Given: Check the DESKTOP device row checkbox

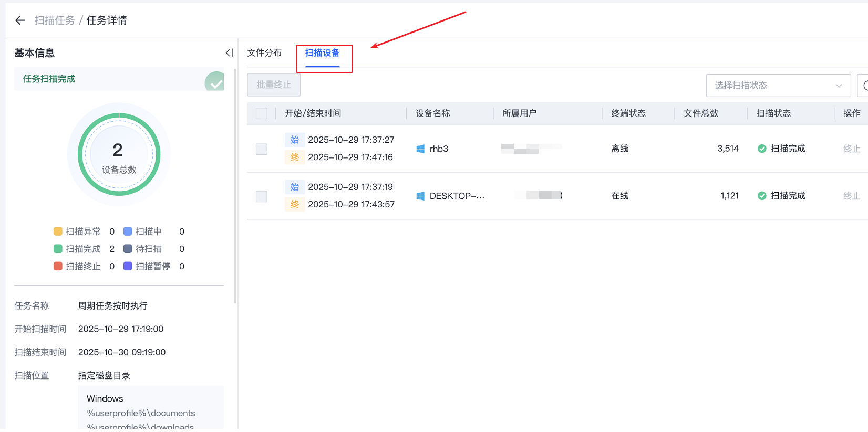Looking at the screenshot, I should [x=262, y=196].
